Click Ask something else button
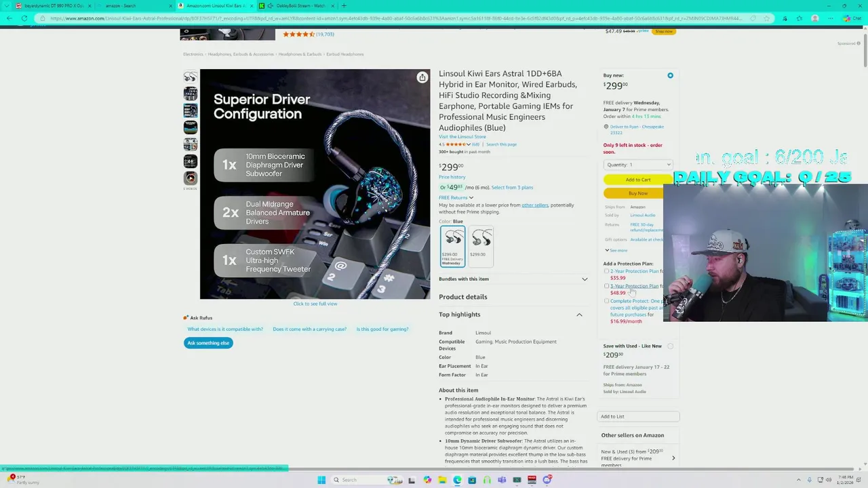This screenshot has width=868, height=488. click(x=208, y=343)
